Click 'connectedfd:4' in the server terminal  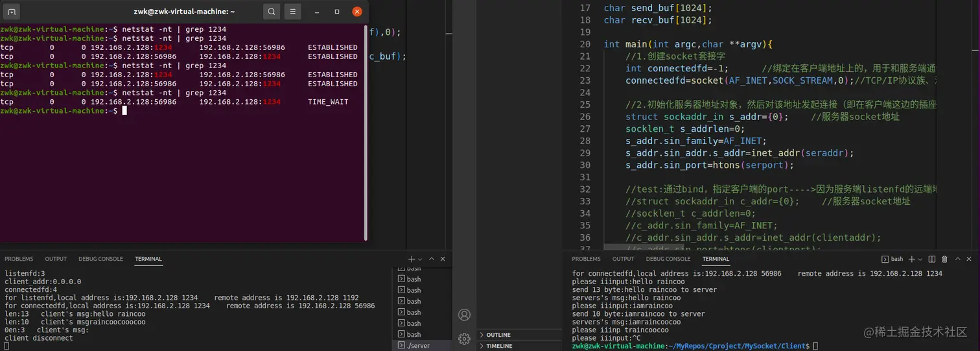[30, 289]
